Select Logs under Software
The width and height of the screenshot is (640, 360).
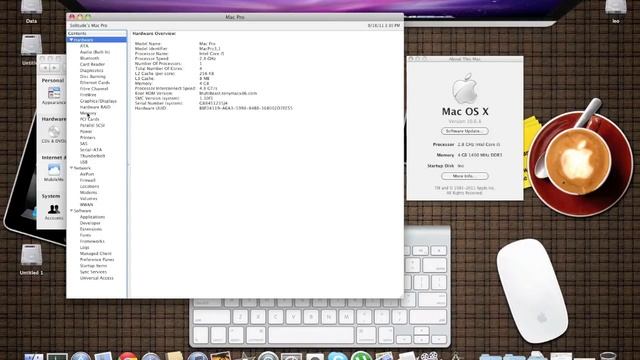coord(84,247)
